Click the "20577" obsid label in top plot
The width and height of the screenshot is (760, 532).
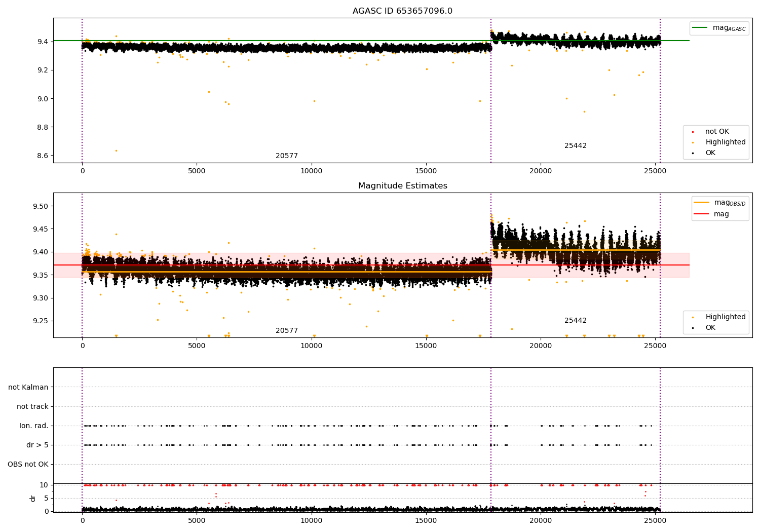pyautogui.click(x=287, y=156)
